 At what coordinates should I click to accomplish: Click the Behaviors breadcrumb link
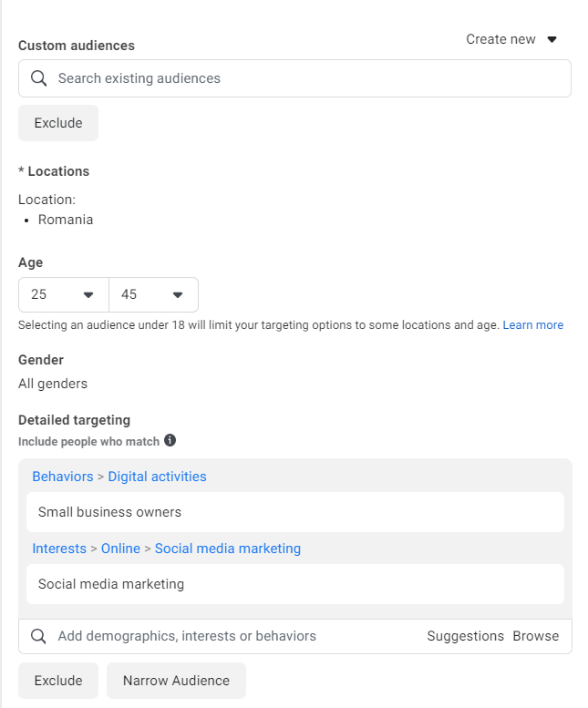click(x=62, y=477)
